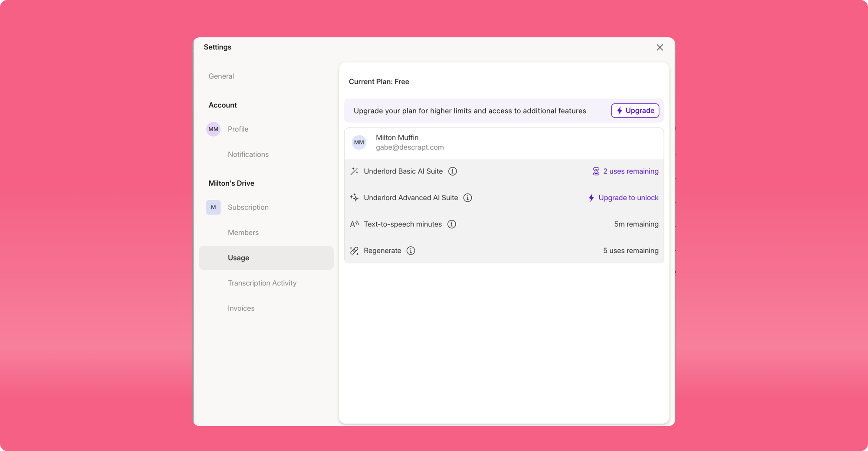This screenshot has width=868, height=451.
Task: Click the Underlord Basic AI Suite label
Action: coord(403,171)
